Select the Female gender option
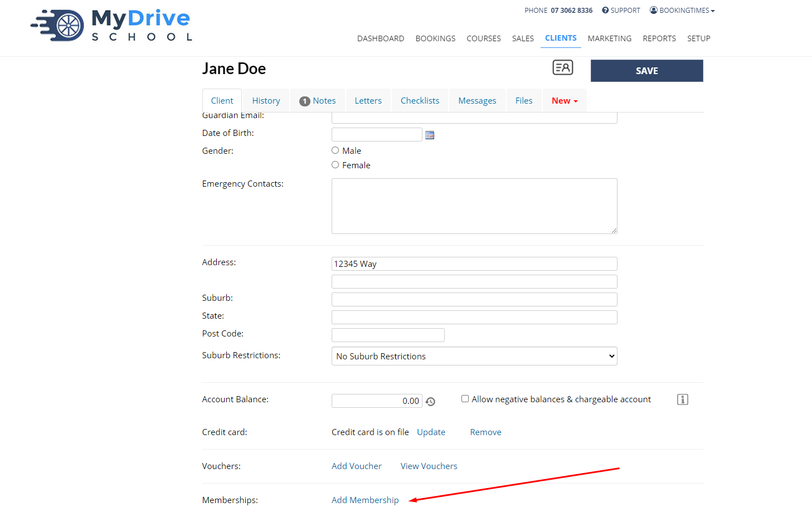 335,165
